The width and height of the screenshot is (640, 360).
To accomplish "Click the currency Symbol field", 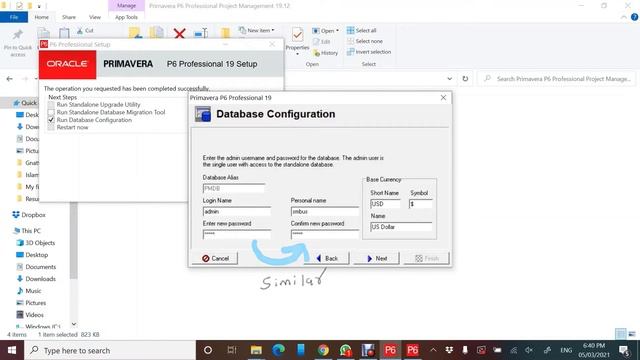I will tap(420, 204).
